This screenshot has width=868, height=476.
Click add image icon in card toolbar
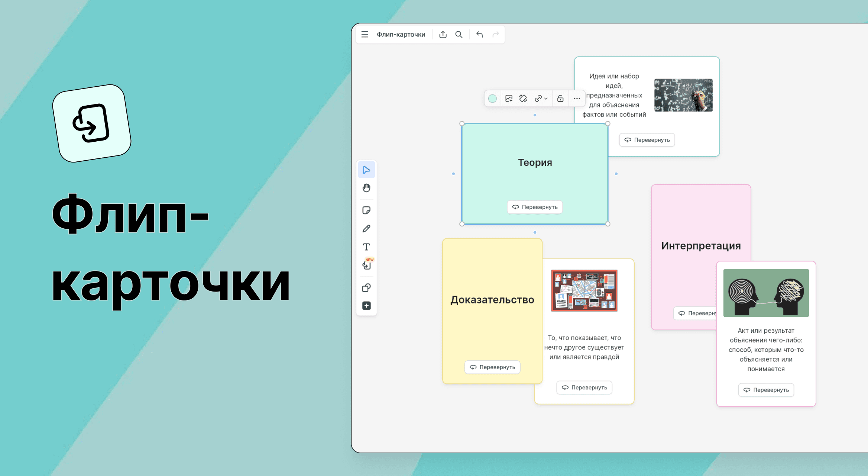click(x=509, y=99)
